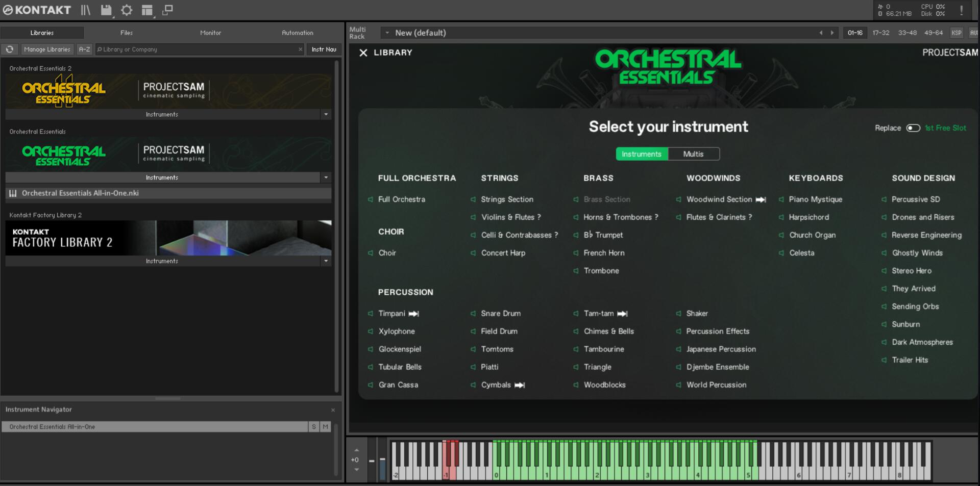The height and width of the screenshot is (486, 980).
Task: Click the speaker icon beside Strings Section
Action: click(473, 199)
